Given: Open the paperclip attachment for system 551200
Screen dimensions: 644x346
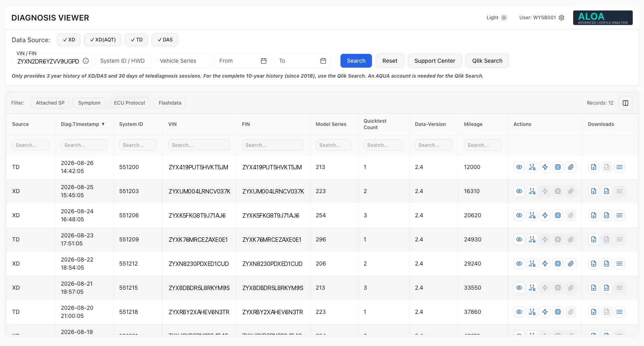Looking at the screenshot, I should tap(571, 167).
